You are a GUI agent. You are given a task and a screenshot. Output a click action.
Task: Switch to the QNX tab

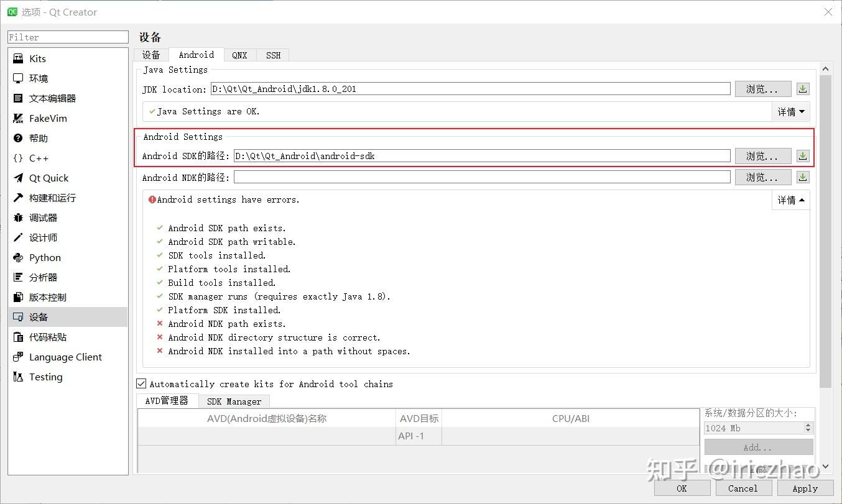tap(239, 55)
